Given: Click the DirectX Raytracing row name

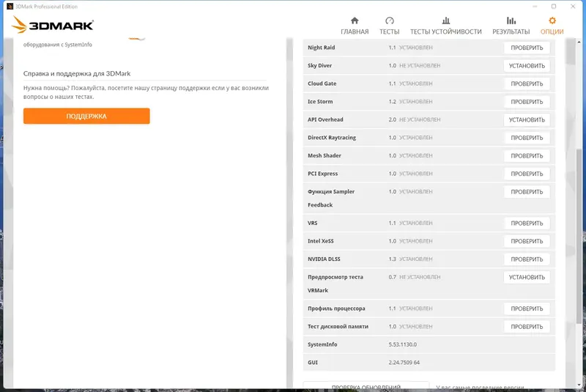Looking at the screenshot, I should coord(332,138).
